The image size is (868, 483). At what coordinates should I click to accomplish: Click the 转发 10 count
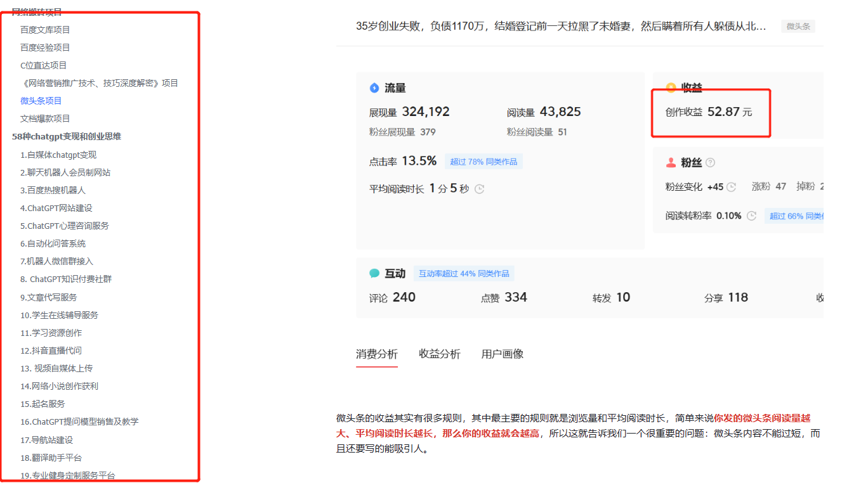tap(612, 297)
